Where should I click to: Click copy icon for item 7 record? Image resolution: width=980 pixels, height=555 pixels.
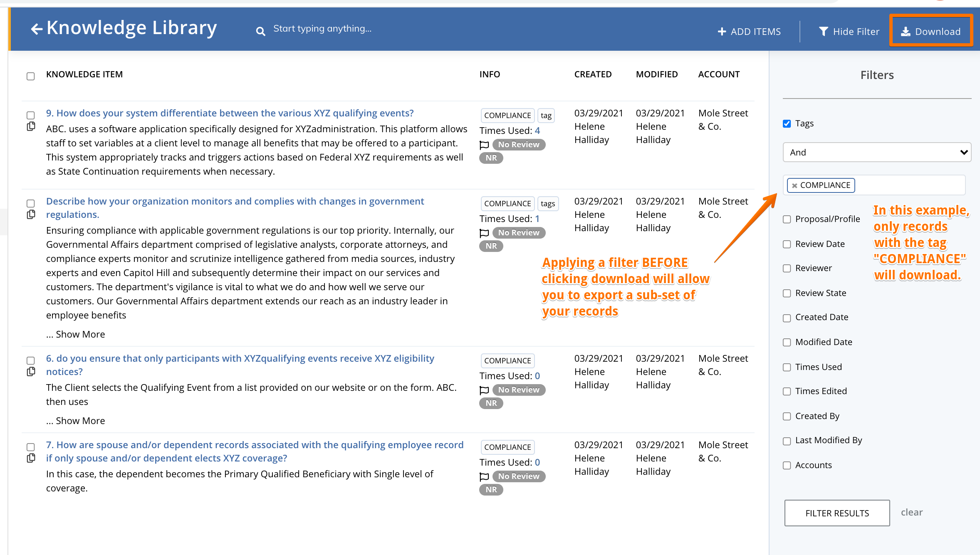(x=31, y=458)
